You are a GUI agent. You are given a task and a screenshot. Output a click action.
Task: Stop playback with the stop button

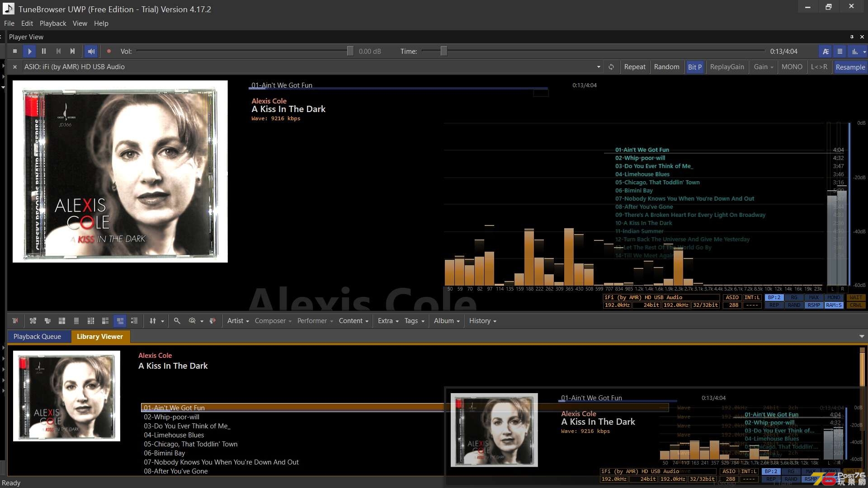point(15,52)
